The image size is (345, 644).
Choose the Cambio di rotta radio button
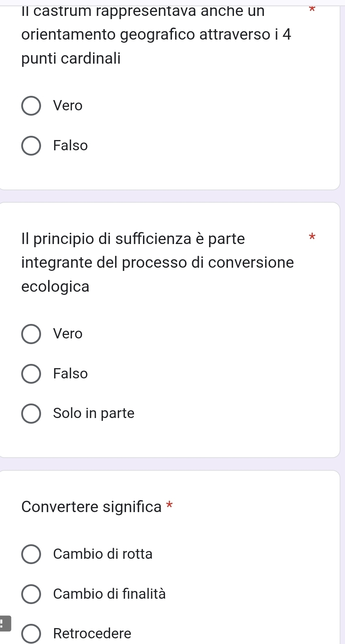(x=31, y=554)
